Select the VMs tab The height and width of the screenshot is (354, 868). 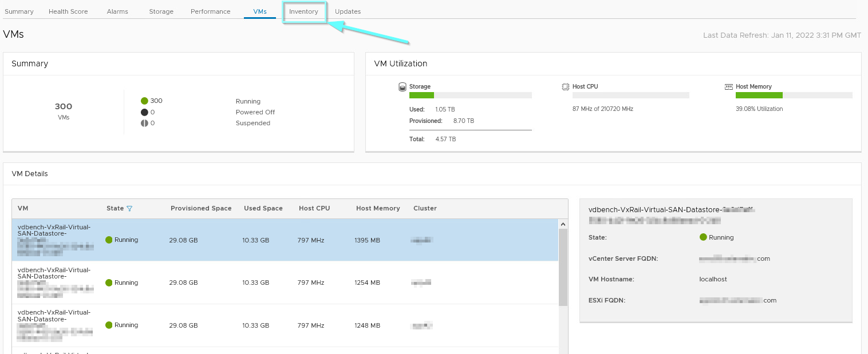tap(260, 11)
